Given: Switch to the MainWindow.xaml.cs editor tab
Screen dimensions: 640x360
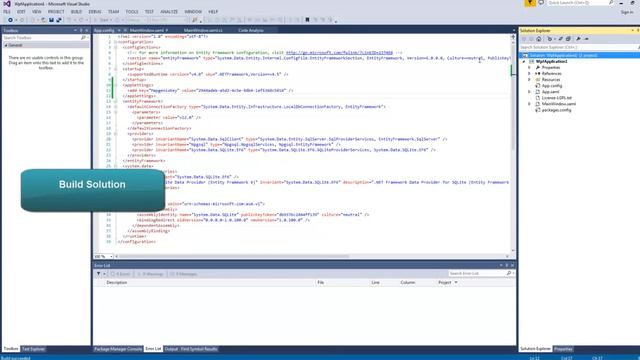Looking at the screenshot, I should pos(203,30).
